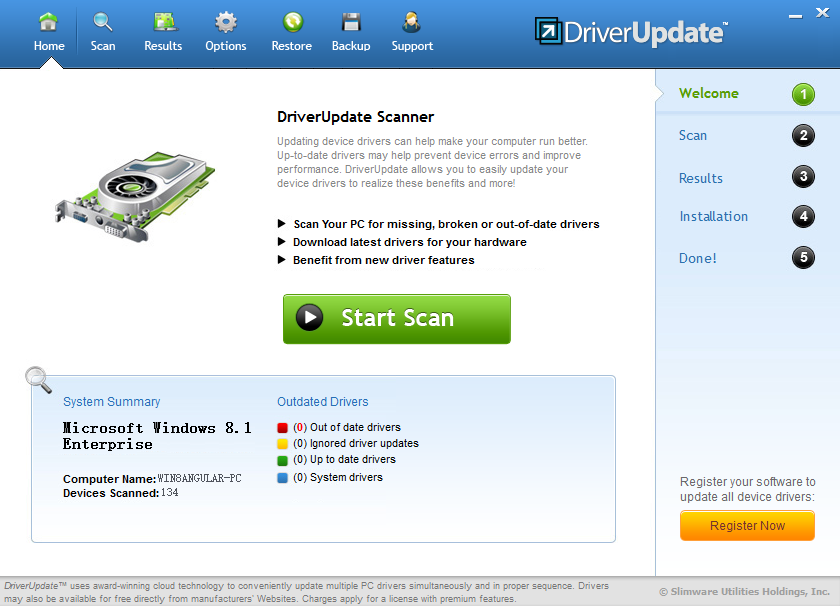Click the Home house icon
The width and height of the screenshot is (840, 606).
coord(48,22)
